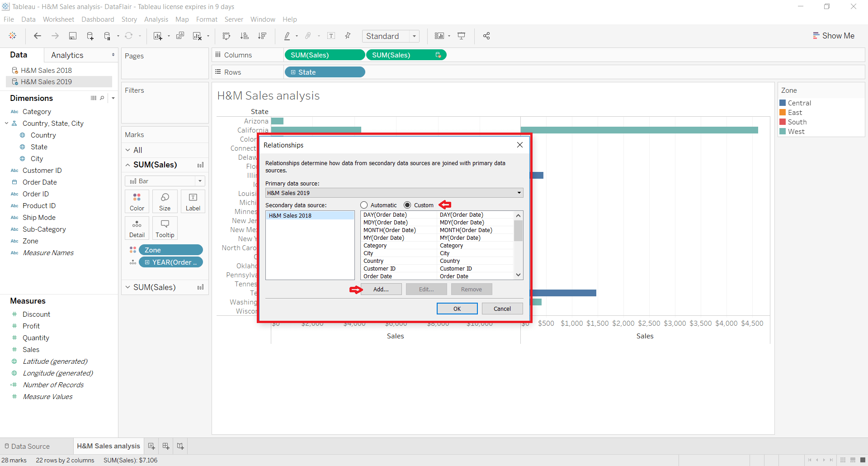
Task: Open the Primary data source dropdown
Action: click(x=519, y=192)
